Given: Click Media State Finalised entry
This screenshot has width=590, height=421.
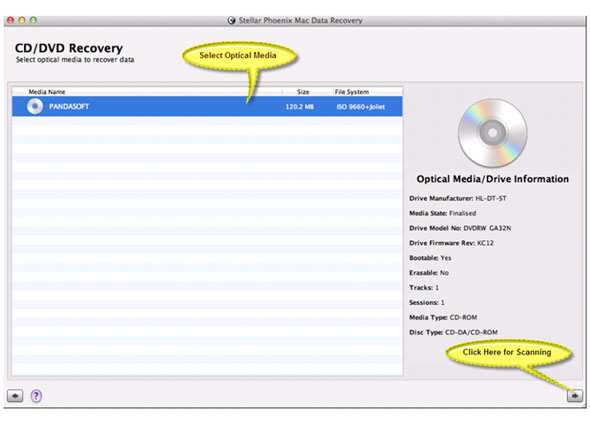Looking at the screenshot, I should [x=442, y=213].
